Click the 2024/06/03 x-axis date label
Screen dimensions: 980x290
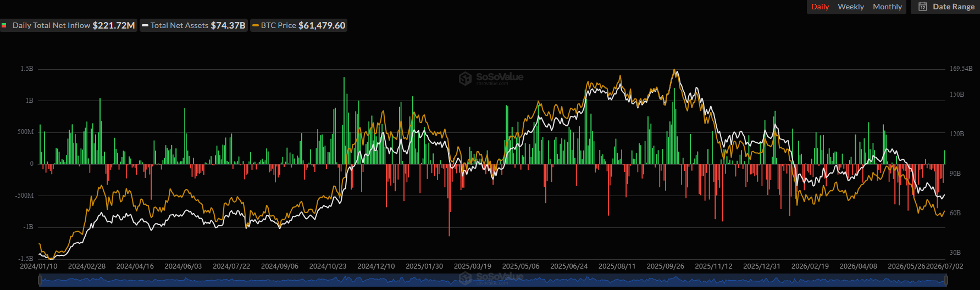183,266
